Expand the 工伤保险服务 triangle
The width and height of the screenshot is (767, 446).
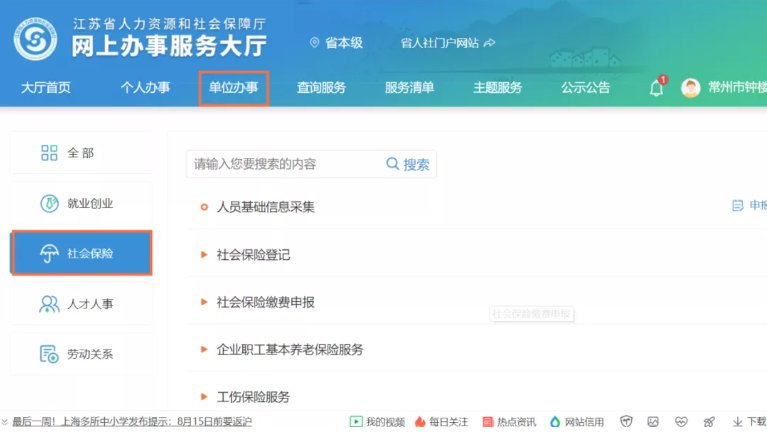click(204, 397)
